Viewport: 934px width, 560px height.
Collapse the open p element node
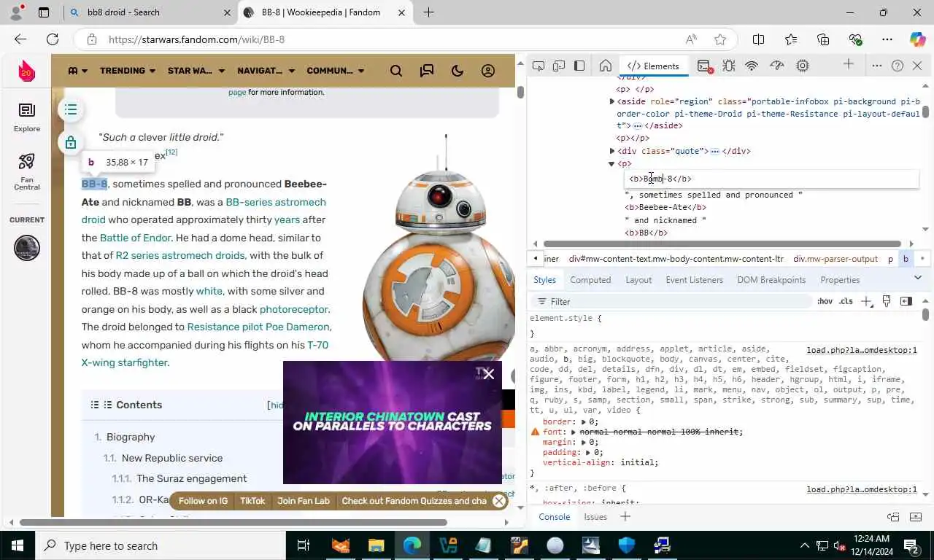pos(612,164)
